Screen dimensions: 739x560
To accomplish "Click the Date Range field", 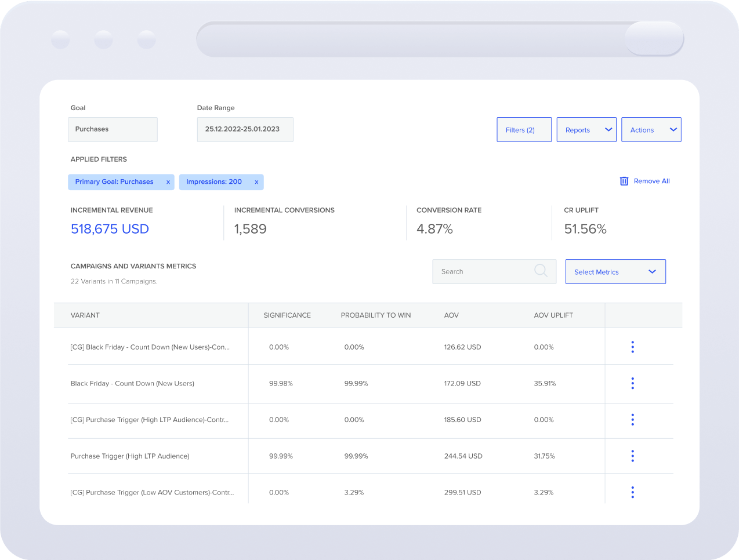I will tap(245, 129).
